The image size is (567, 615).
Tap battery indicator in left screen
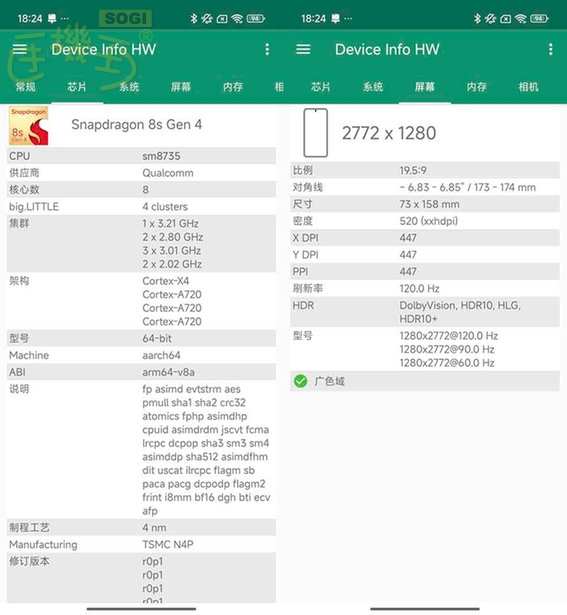coord(256,18)
